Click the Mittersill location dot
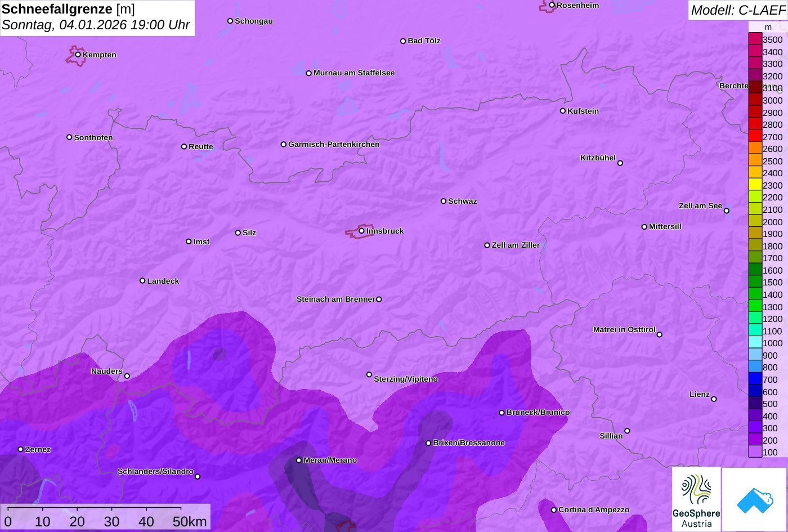 click(644, 227)
